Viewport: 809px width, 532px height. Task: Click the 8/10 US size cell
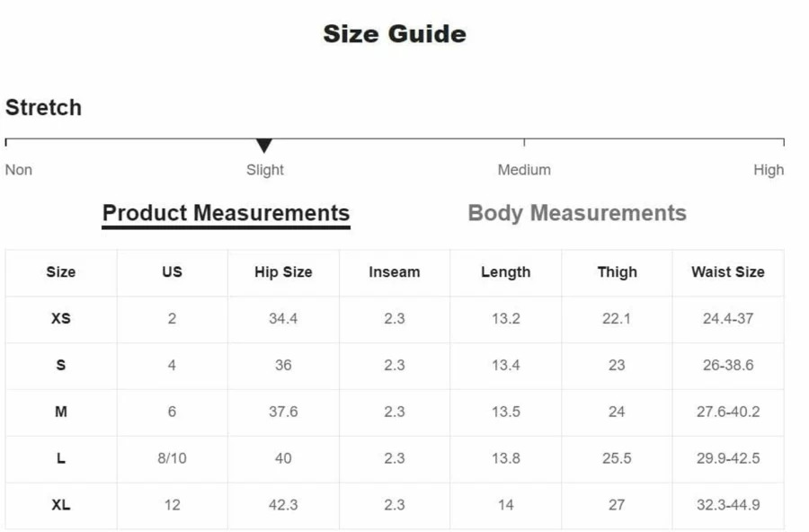pos(172,458)
